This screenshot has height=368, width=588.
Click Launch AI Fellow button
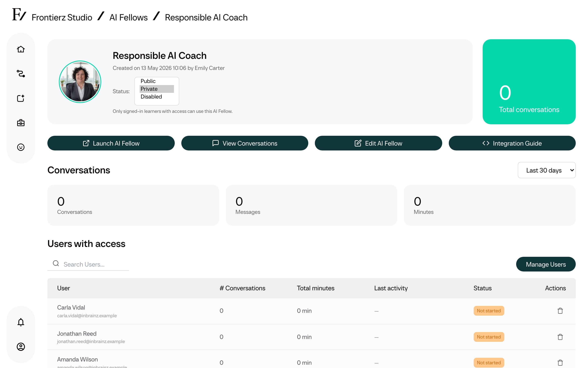click(x=111, y=143)
